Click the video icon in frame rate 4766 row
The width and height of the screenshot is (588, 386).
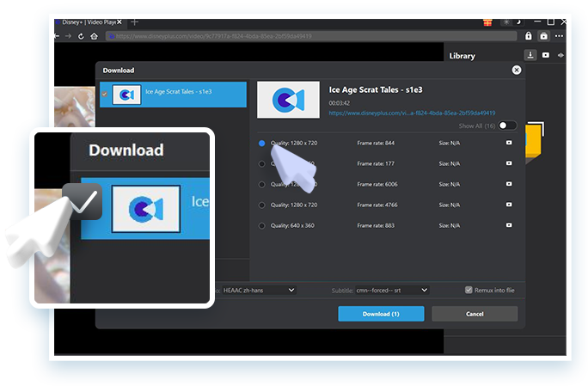[x=509, y=205]
